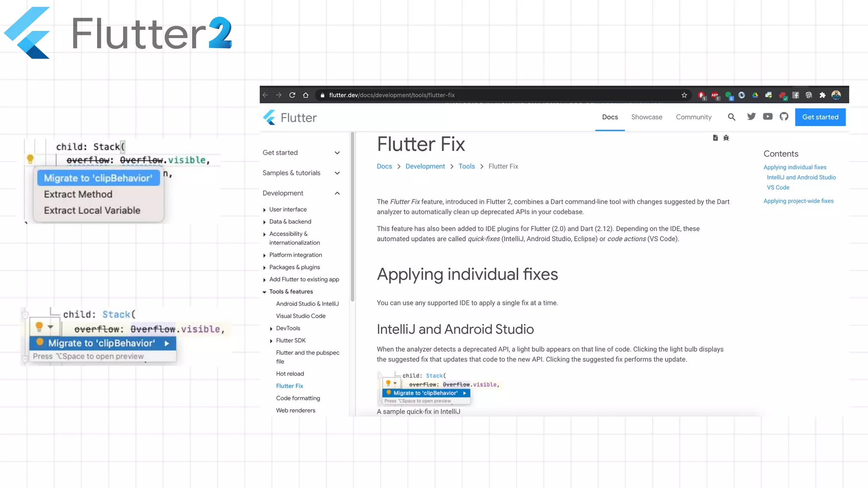Collapse the Development sidebar section

(337, 193)
